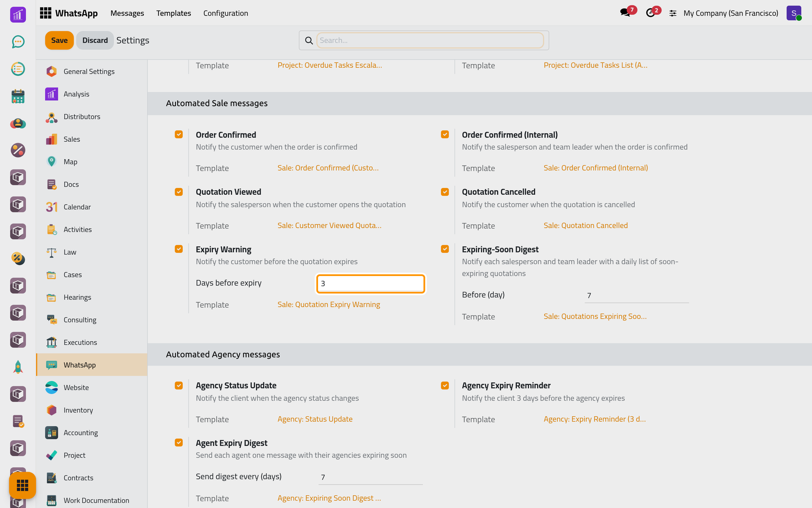Viewport: 812px width, 508px height.
Task: Open Sale: Quotation Cancelled template field
Action: click(586, 226)
